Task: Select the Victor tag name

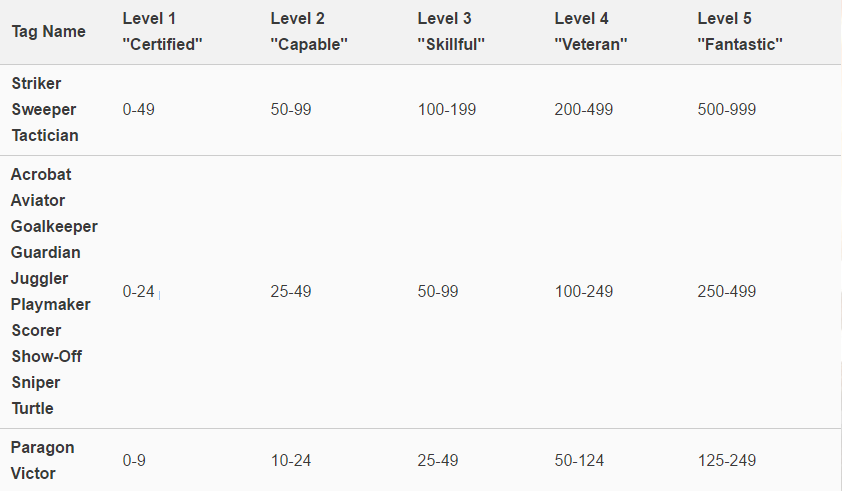Action: tap(35, 473)
